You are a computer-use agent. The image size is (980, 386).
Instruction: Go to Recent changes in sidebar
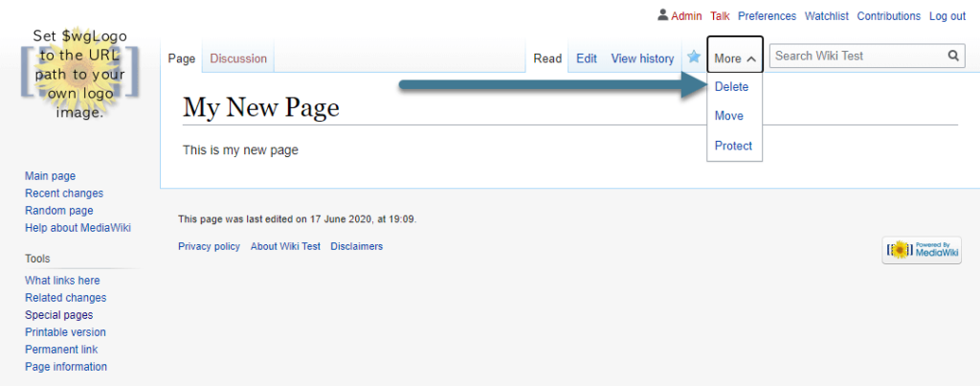point(64,193)
